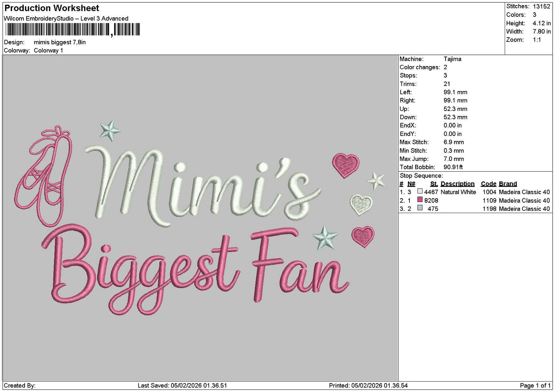
Task: Click Madeira Classic 40 in the 8208 row
Action: coord(524,200)
